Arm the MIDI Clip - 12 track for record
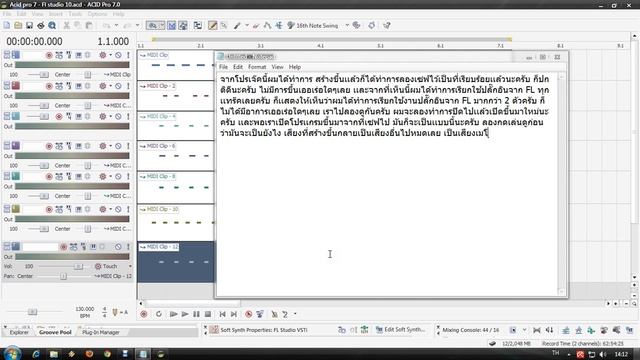Screen dimensions: 640x360 pos(63,247)
